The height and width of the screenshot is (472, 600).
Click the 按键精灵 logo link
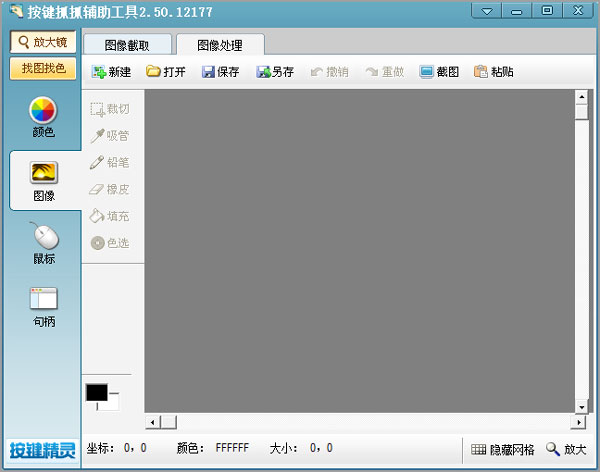pos(42,449)
